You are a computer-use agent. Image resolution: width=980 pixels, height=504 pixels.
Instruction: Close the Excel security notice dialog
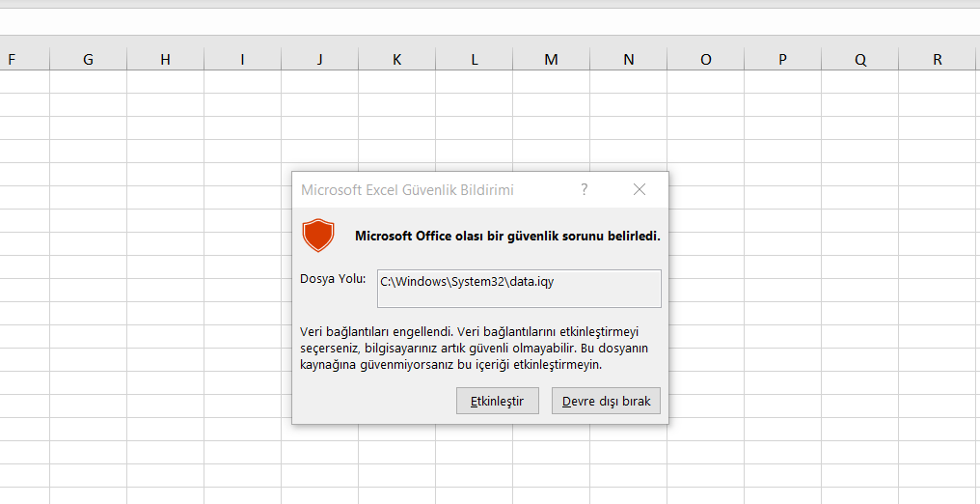[x=639, y=189]
